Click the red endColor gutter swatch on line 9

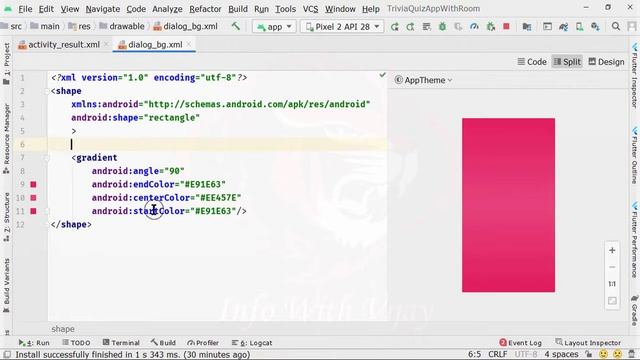coord(33,184)
